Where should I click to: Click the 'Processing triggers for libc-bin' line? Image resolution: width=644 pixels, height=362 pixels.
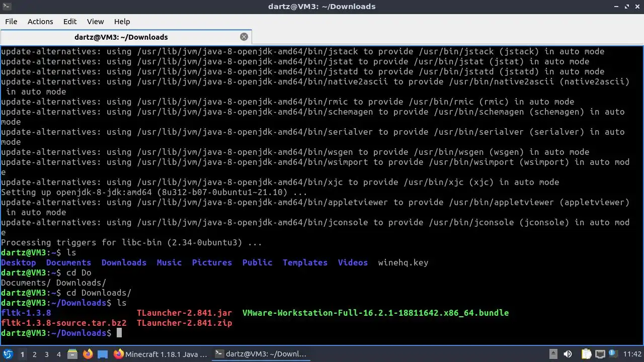(131, 242)
